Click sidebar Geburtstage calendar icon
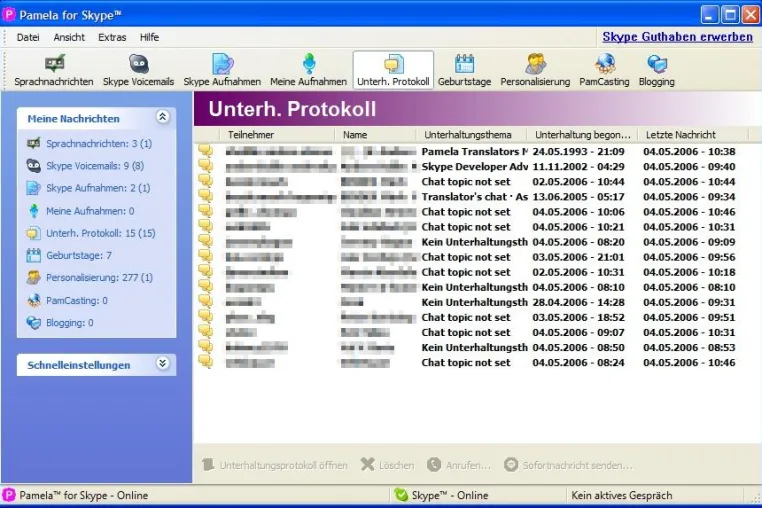The height and width of the screenshot is (508, 762). coord(34,255)
